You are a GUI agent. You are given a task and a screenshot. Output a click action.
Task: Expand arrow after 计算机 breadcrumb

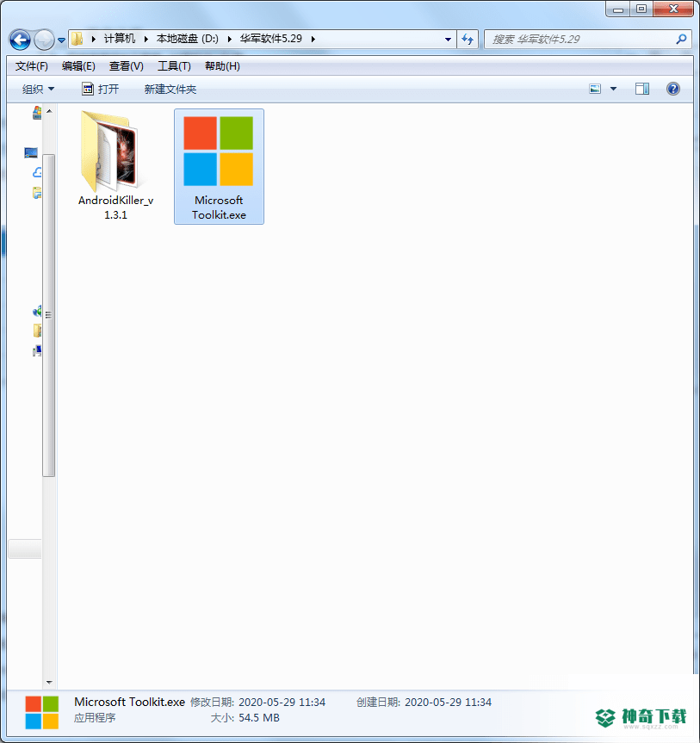tap(146, 39)
